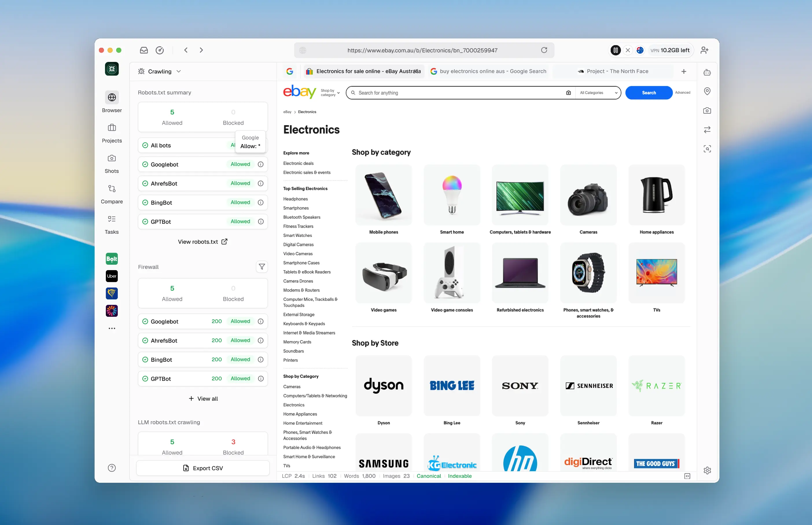The image size is (812, 525).
Task: Open the Tasks checklist section
Action: (111, 224)
